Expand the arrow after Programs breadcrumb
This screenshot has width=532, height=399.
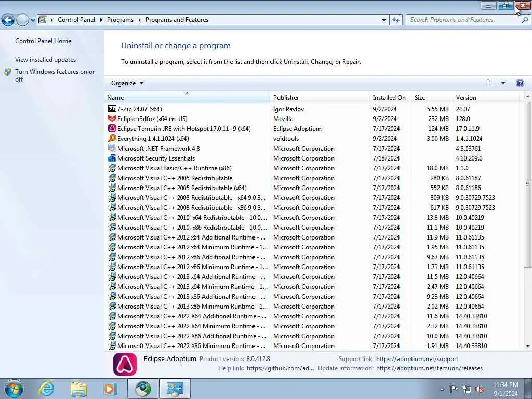pos(139,20)
